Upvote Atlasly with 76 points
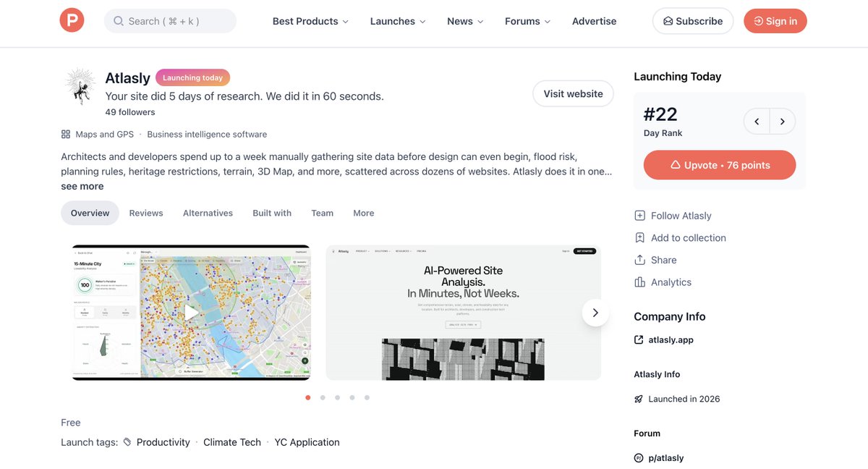Image resolution: width=868 pixels, height=469 pixels. [x=720, y=165]
